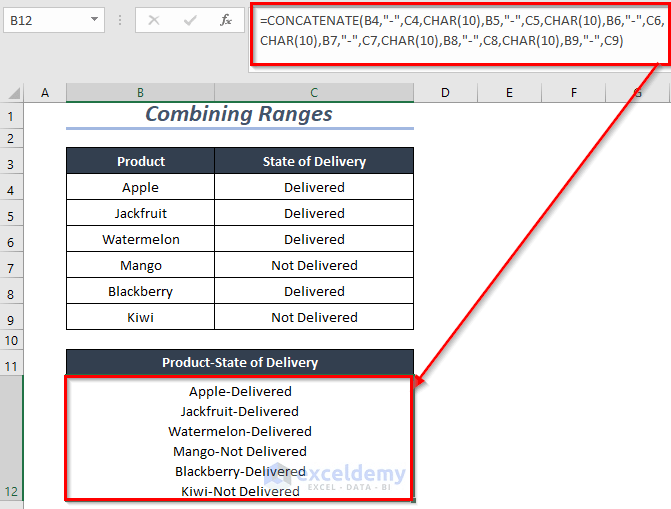Select column F header

[x=573, y=92]
